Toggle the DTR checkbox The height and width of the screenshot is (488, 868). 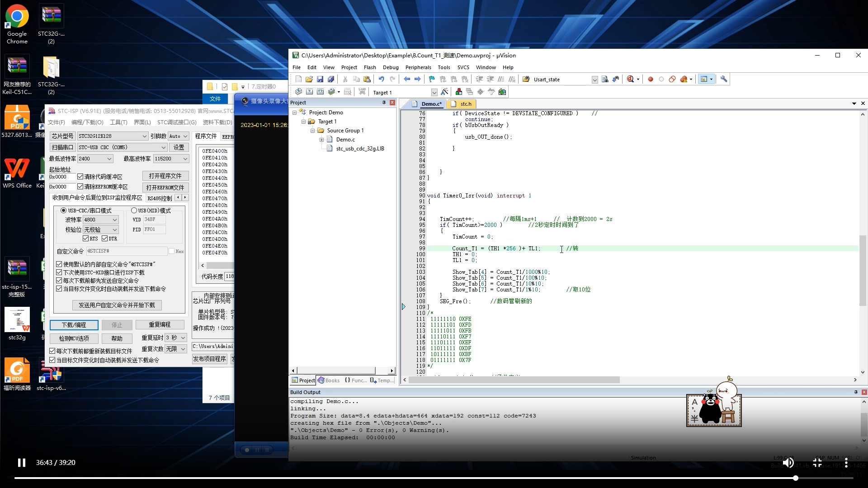click(x=105, y=239)
